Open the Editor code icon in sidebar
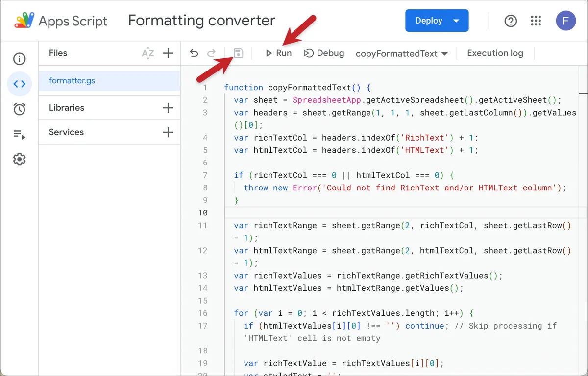The width and height of the screenshot is (588, 376). coord(19,84)
